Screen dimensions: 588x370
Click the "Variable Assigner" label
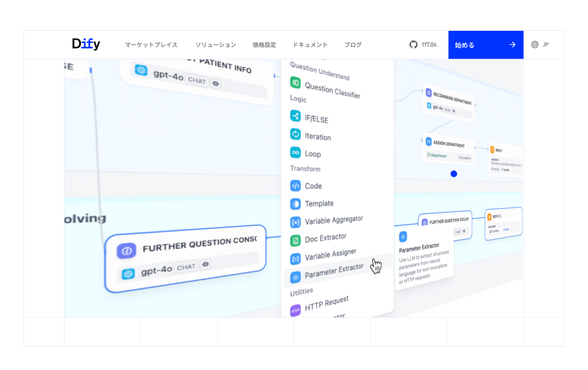(x=331, y=254)
